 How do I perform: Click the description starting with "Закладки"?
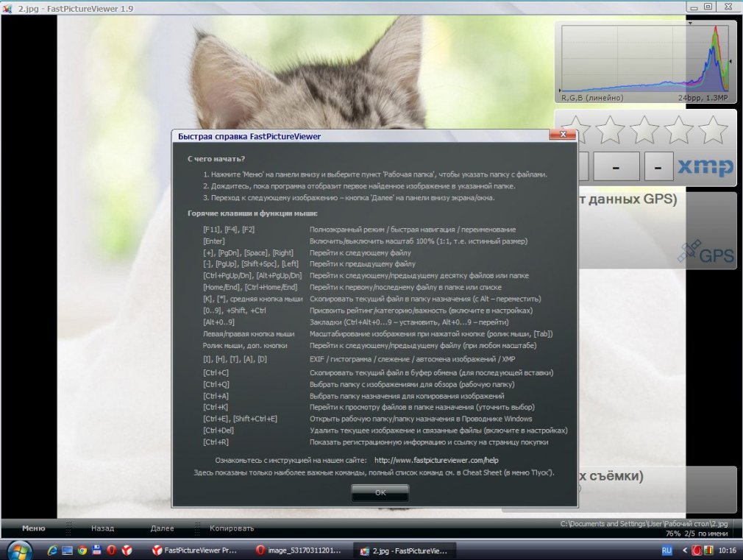tap(409, 322)
